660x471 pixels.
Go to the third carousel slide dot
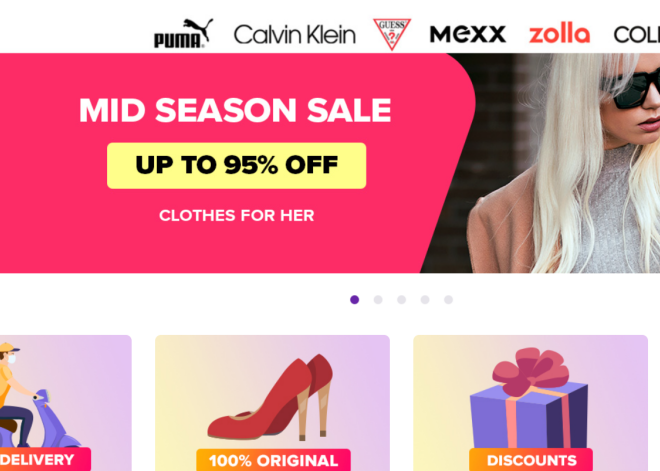[402, 300]
